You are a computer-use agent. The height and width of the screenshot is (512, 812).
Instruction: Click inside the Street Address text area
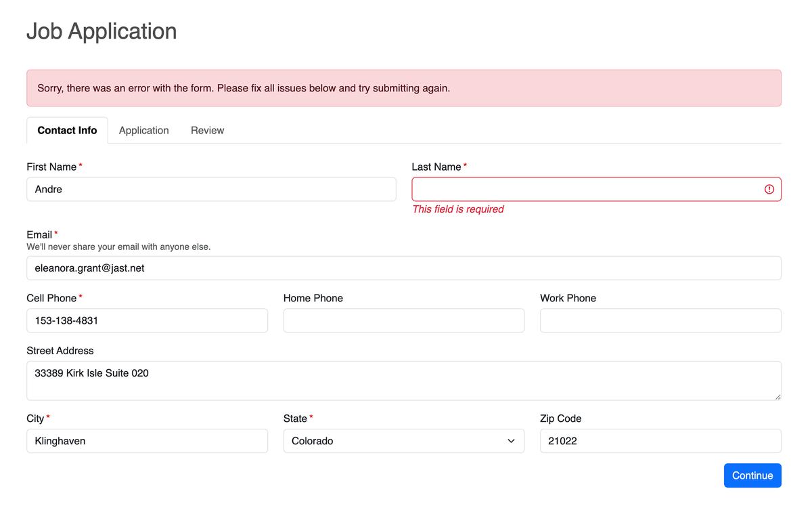click(x=403, y=380)
